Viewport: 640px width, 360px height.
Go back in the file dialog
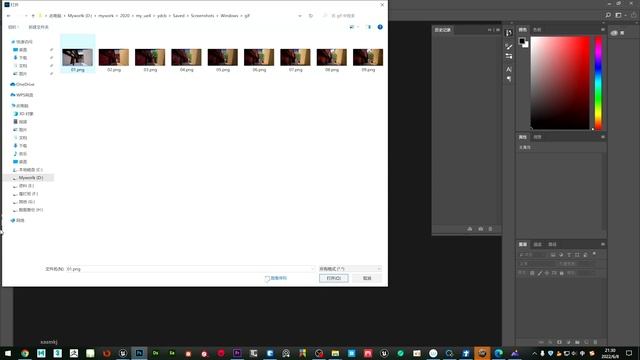click(x=9, y=16)
